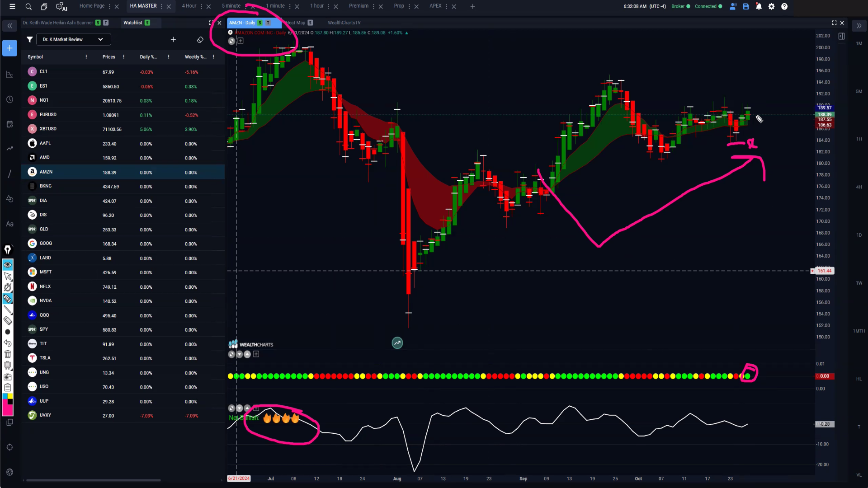Select the 1D timeframe button
The image size is (868, 488).
tap(859, 235)
